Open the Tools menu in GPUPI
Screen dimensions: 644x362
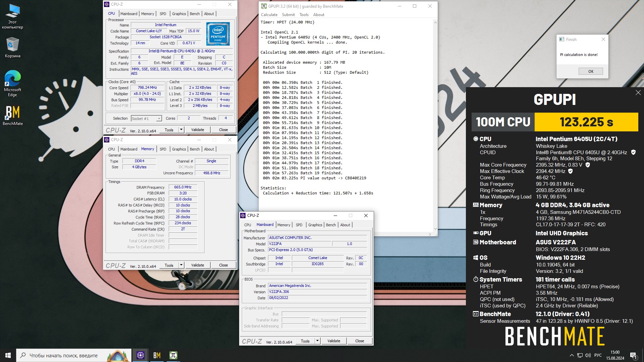tap(304, 15)
